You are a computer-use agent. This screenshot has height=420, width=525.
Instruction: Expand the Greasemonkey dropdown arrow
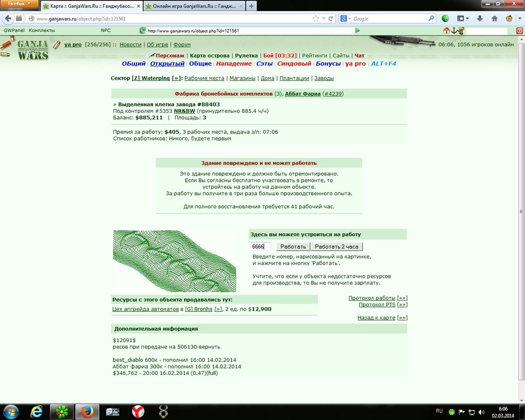coord(520,19)
